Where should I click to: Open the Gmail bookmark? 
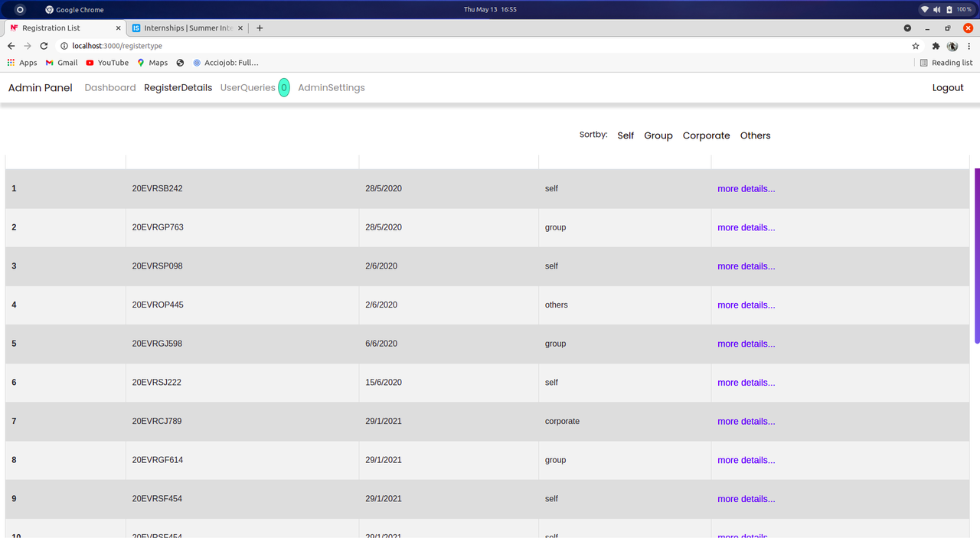61,63
